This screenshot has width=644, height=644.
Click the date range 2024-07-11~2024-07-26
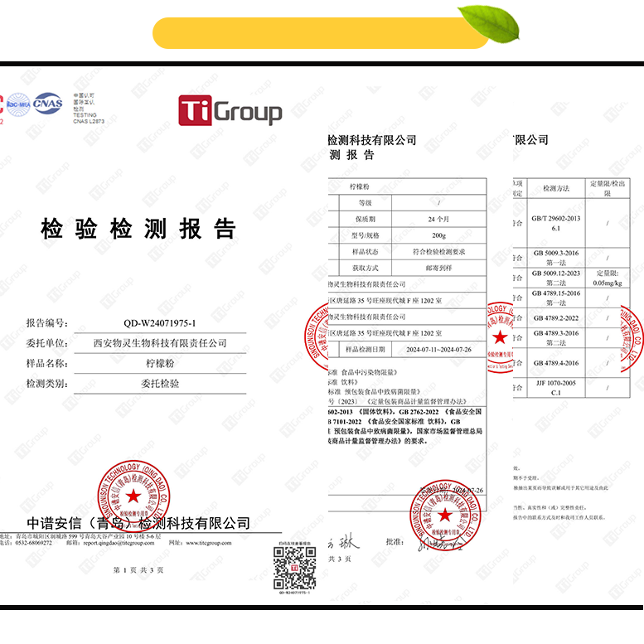point(438,350)
